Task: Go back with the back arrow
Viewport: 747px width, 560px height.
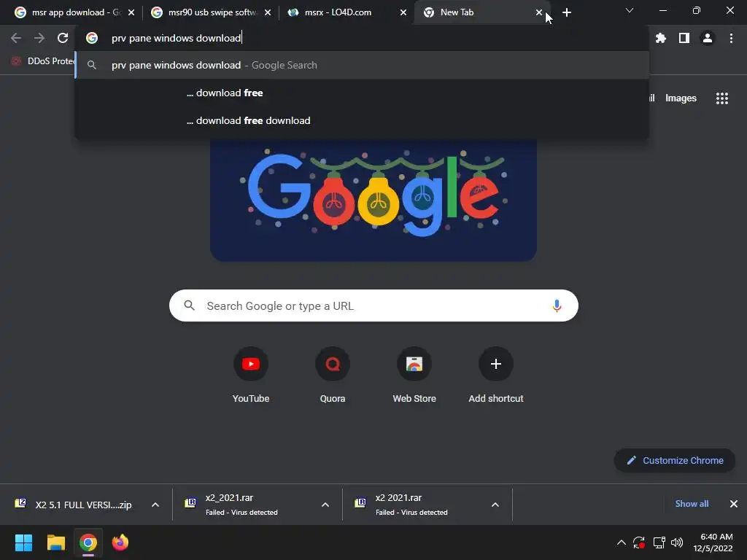Action: tap(16, 38)
